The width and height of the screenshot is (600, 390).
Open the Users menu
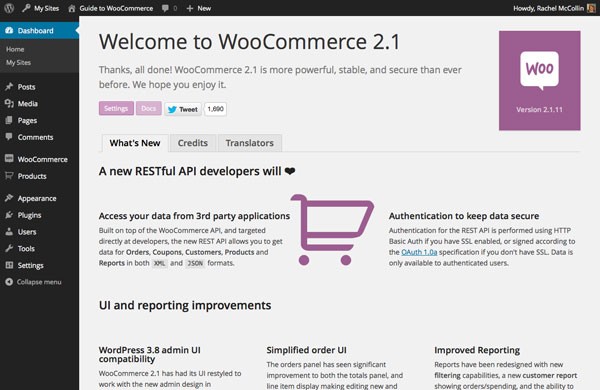click(x=39, y=232)
